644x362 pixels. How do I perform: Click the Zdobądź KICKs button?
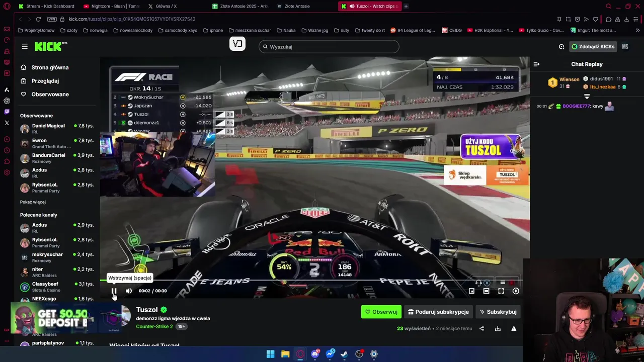(593, 47)
